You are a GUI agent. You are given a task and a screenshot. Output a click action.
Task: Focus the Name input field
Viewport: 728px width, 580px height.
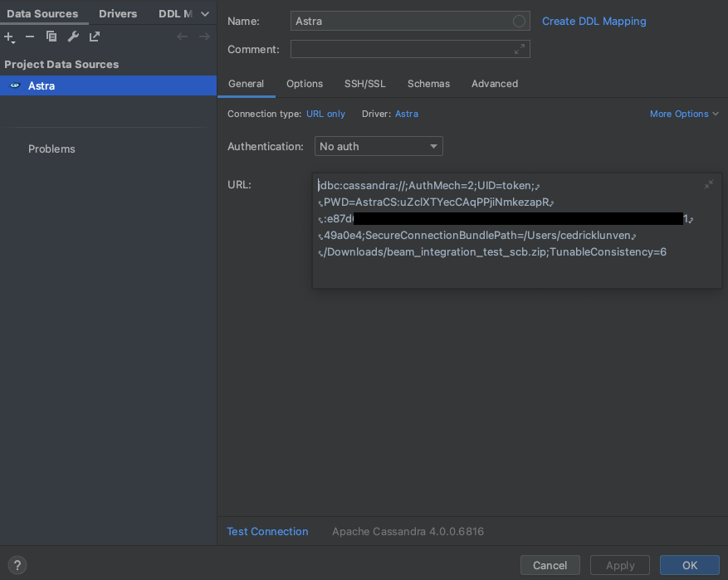(410, 22)
